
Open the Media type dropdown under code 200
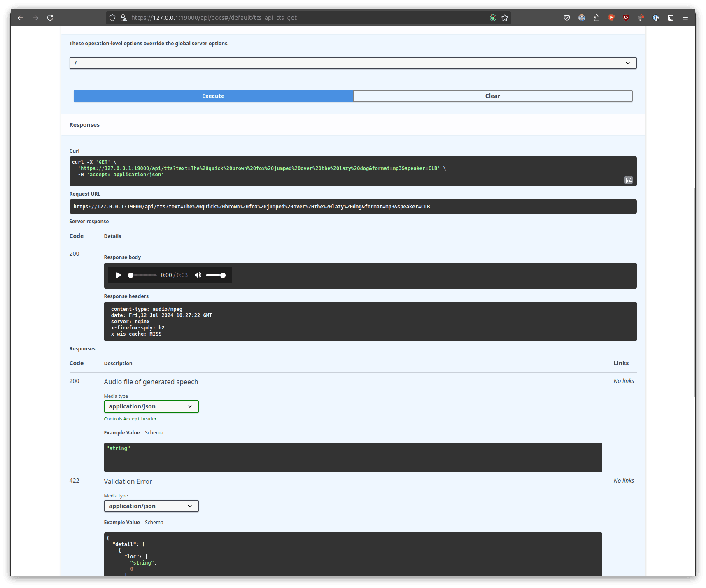click(x=151, y=406)
